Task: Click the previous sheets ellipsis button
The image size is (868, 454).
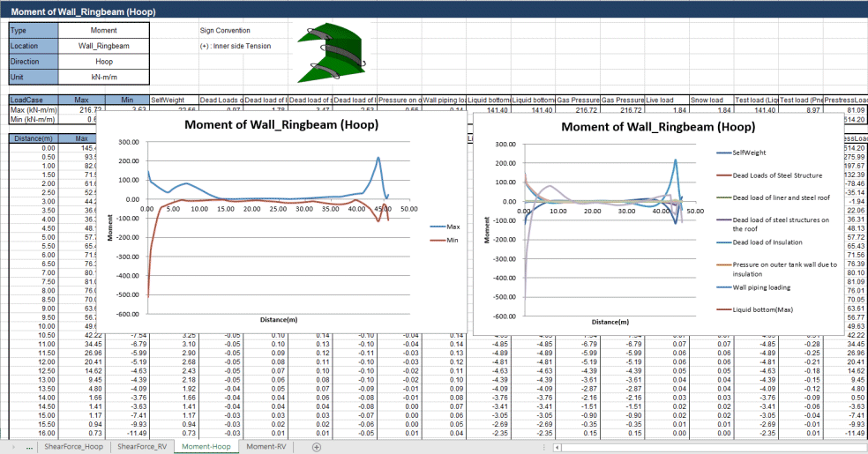Action: 32,447
